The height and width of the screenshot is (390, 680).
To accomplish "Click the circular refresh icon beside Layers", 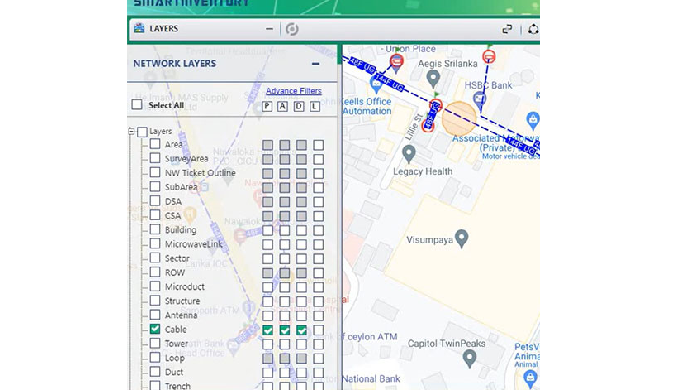I will (292, 29).
